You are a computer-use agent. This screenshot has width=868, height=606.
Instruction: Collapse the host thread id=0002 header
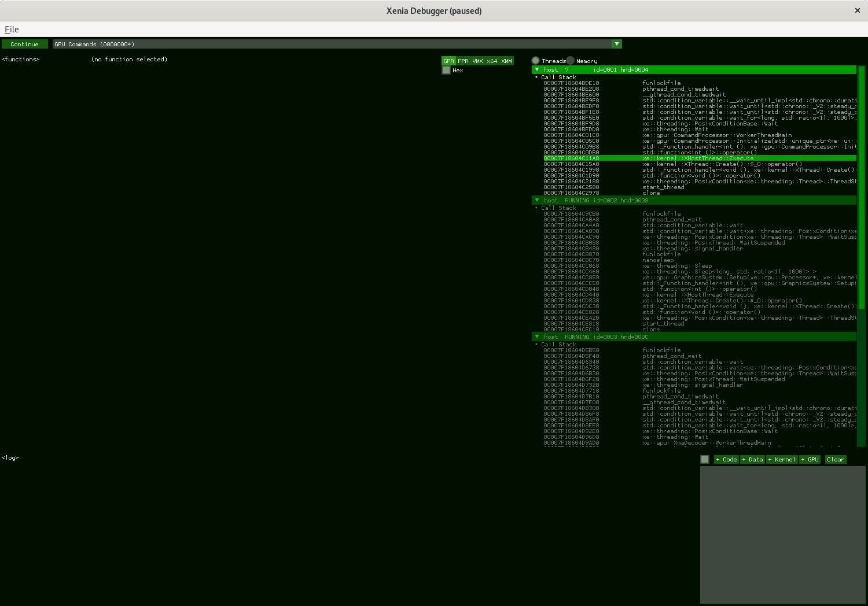(x=694, y=200)
